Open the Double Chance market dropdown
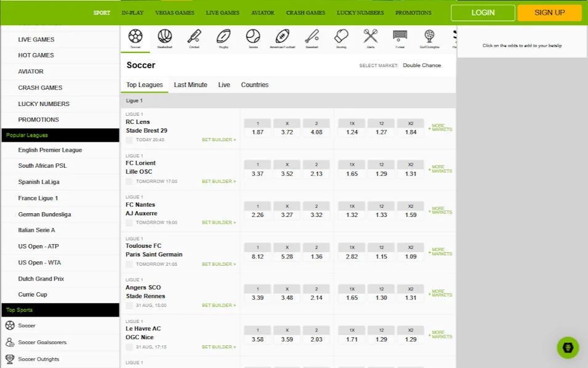588x368 pixels. pos(422,65)
